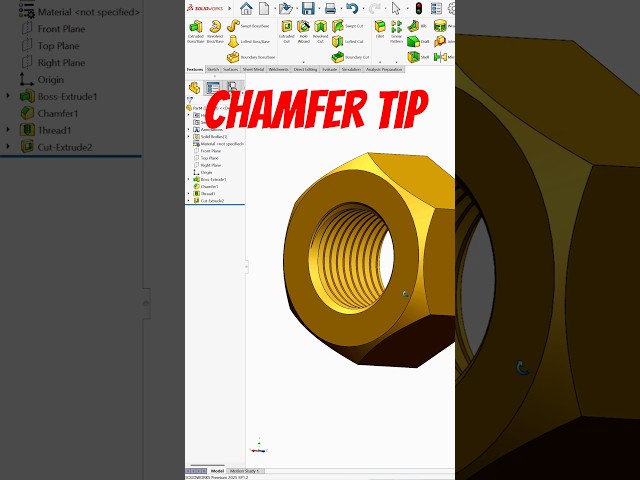Print the document using the printer icon
This screenshot has height=480, width=640.
click(x=330, y=8)
